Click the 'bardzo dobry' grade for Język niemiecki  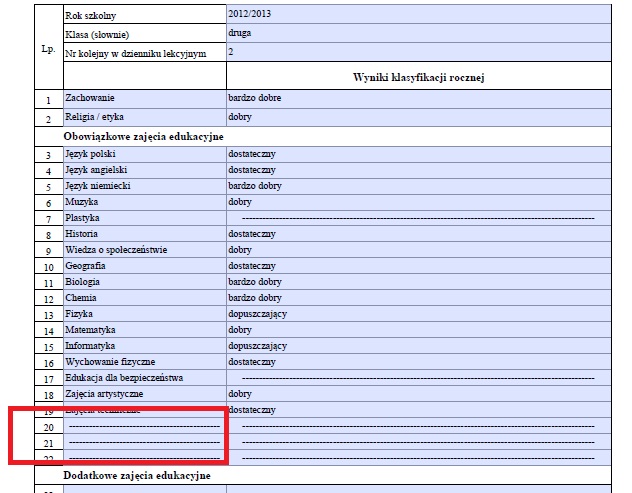pos(419,186)
